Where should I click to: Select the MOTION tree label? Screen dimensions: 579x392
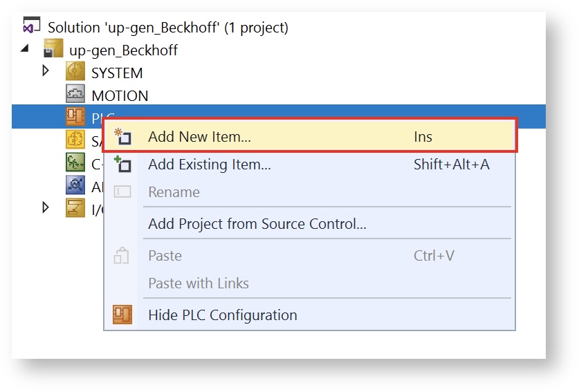[120, 95]
